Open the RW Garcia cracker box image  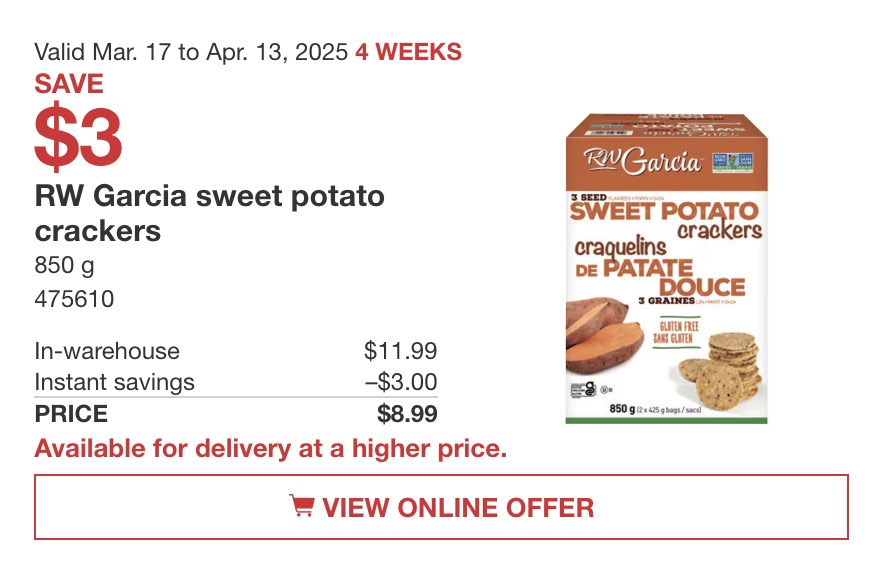tap(666, 268)
